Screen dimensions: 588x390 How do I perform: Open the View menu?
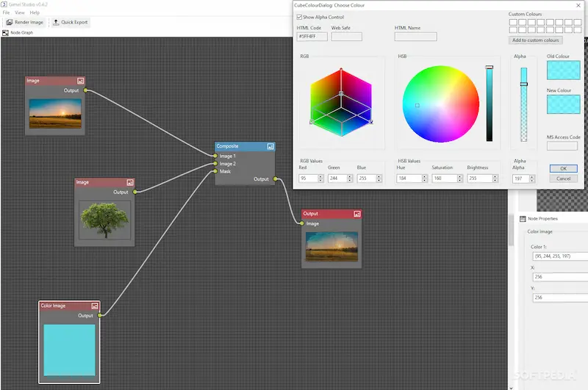pyautogui.click(x=20, y=12)
